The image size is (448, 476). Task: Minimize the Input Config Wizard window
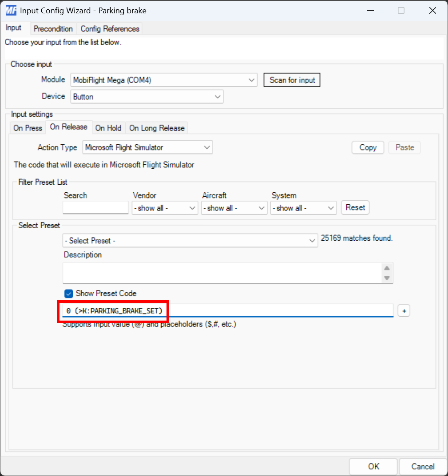pyautogui.click(x=370, y=10)
